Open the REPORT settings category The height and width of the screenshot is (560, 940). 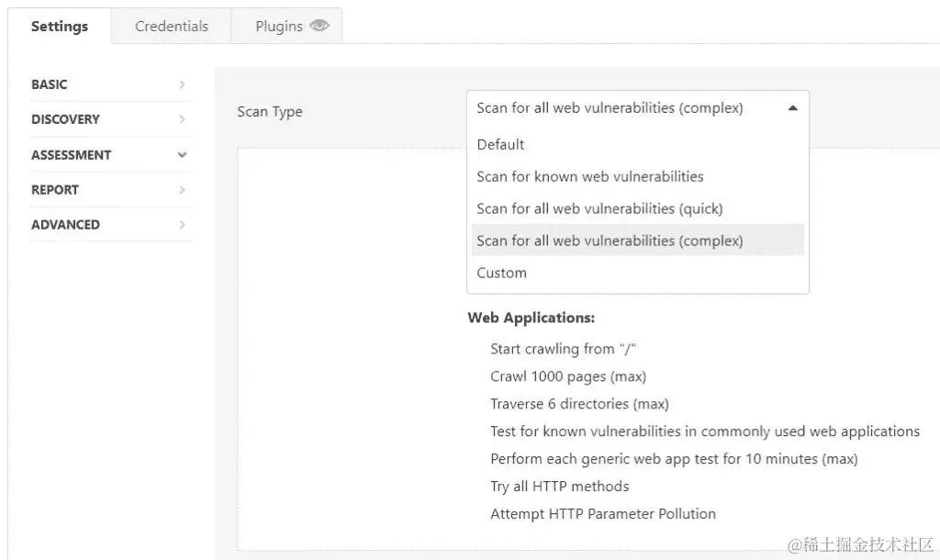(x=55, y=190)
